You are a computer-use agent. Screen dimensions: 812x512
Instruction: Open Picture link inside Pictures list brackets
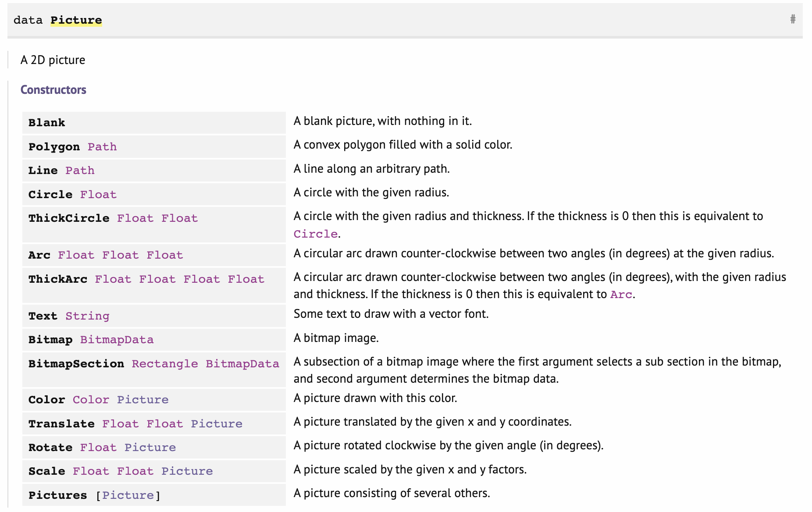pos(128,495)
